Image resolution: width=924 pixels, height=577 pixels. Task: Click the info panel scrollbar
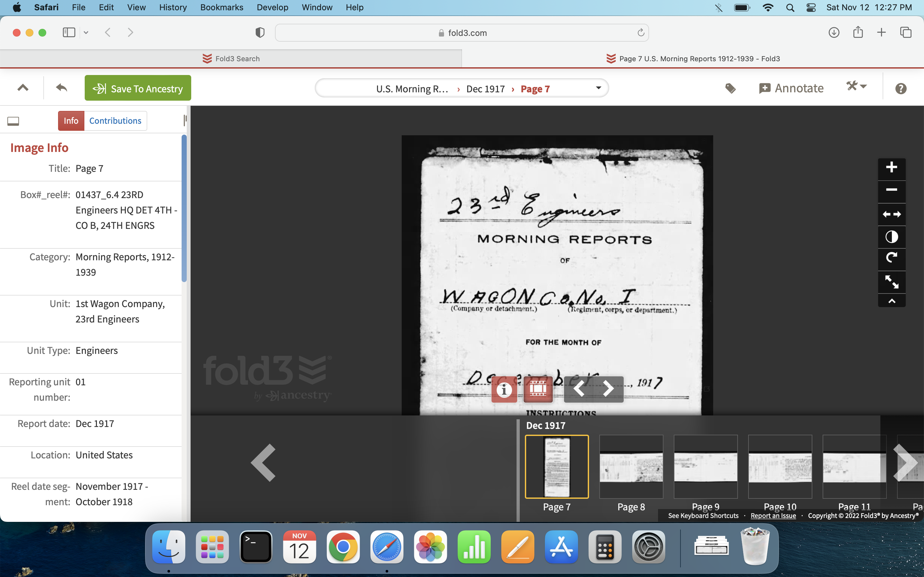point(184,208)
